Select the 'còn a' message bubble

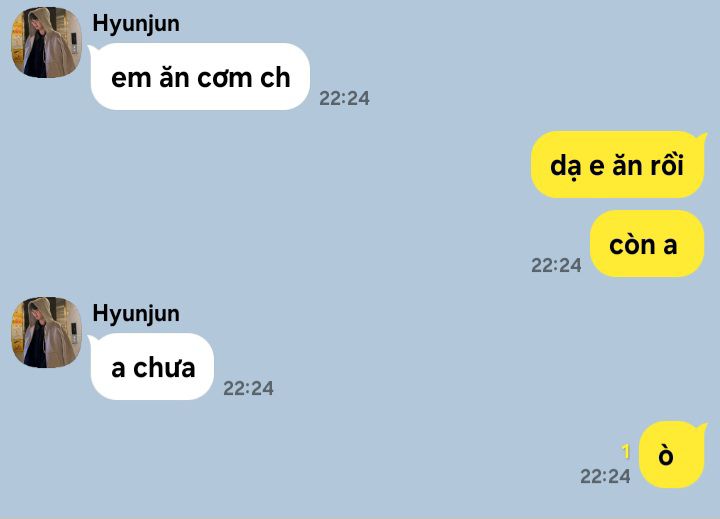[647, 244]
